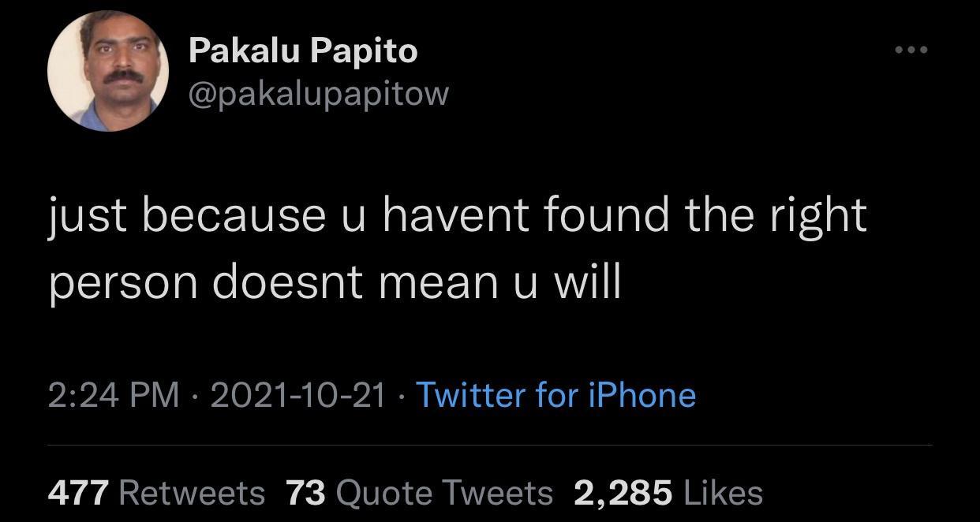Click the tweet's first line of text
The width and height of the screenshot is (980, 522).
click(458, 216)
